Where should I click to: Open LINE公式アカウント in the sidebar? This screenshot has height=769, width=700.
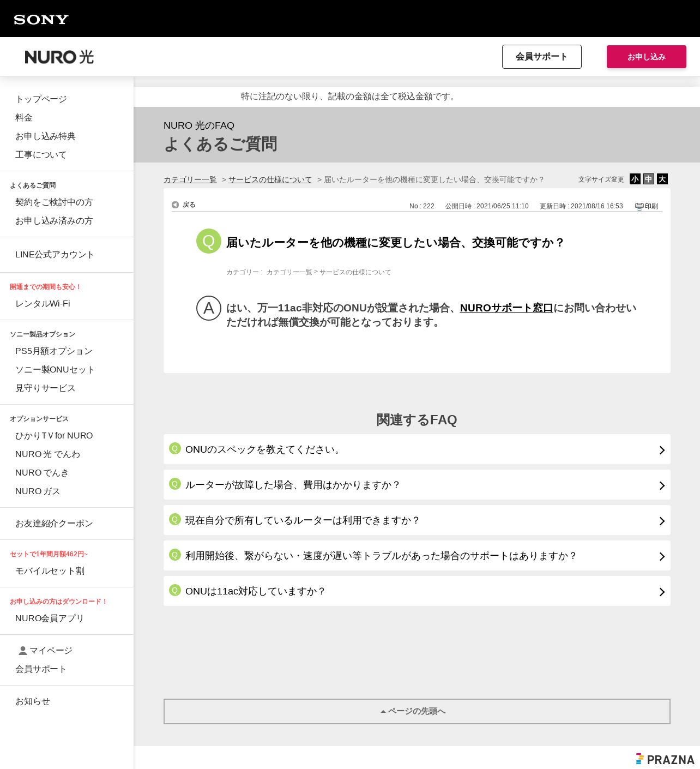pos(55,254)
